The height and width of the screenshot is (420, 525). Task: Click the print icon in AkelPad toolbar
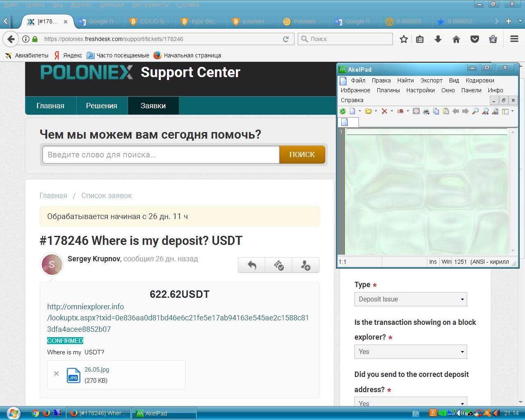pyautogui.click(x=426, y=111)
